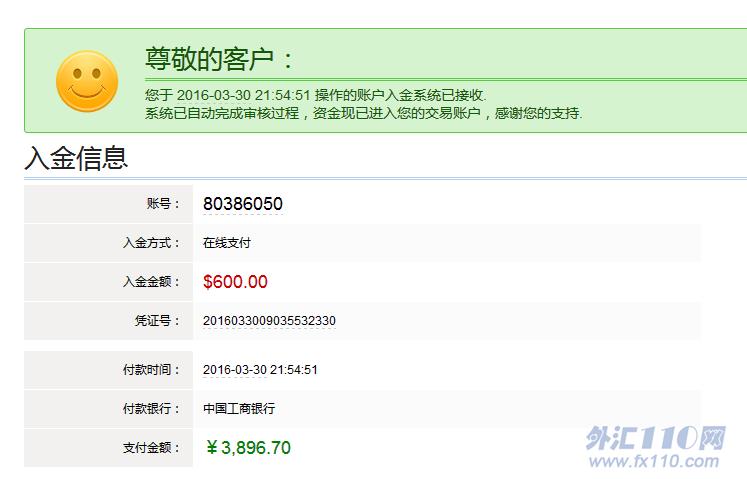The height and width of the screenshot is (479, 747).
Task: Select the red $600.00 deposit amount
Action: tap(235, 282)
